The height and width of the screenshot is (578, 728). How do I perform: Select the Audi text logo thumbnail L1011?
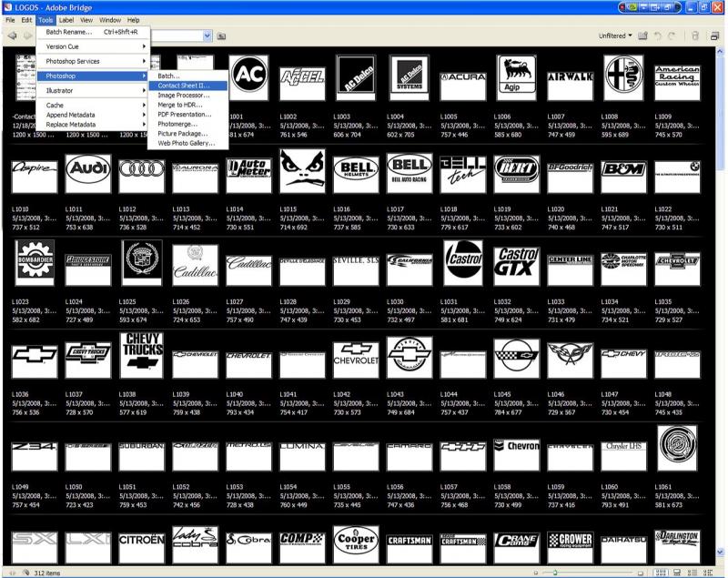[88, 173]
